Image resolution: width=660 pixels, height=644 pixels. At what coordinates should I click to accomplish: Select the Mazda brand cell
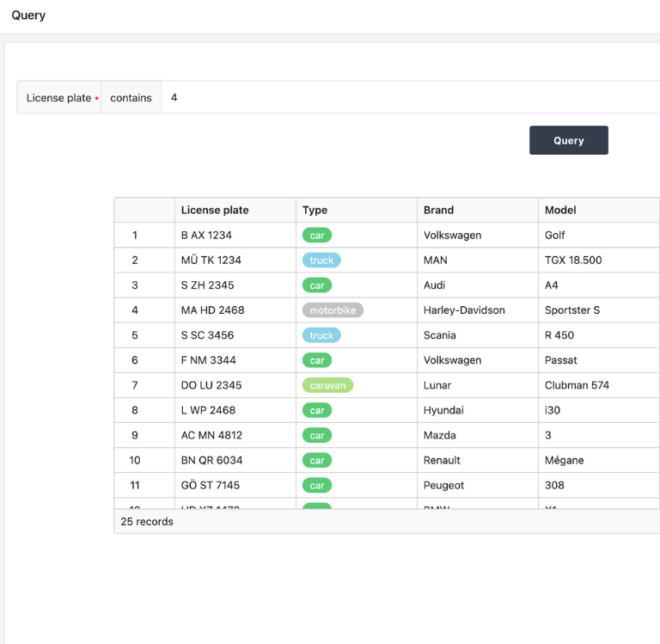[478, 435]
